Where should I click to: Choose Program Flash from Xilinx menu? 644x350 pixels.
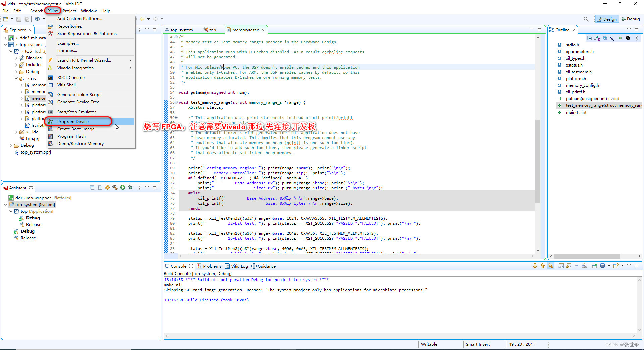click(91, 136)
